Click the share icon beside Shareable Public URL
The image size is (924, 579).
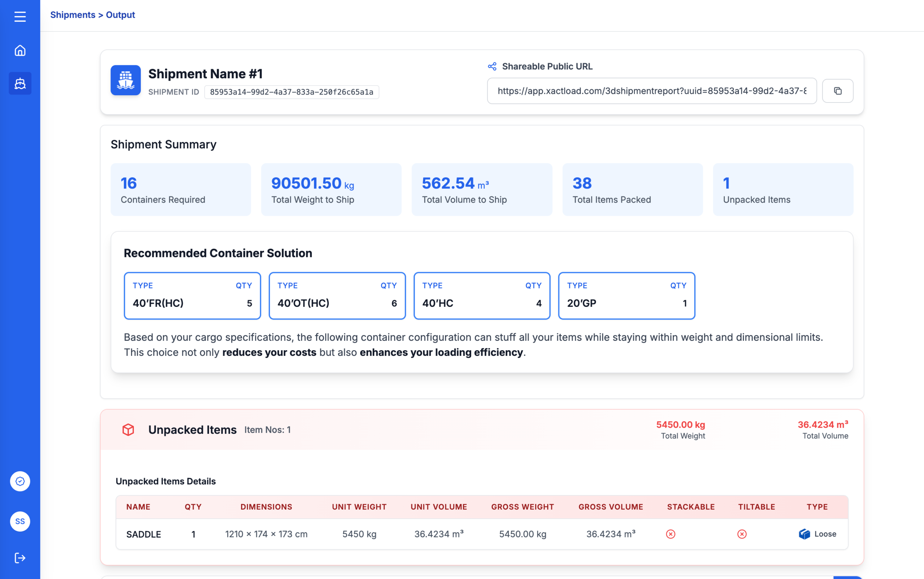pyautogui.click(x=492, y=66)
